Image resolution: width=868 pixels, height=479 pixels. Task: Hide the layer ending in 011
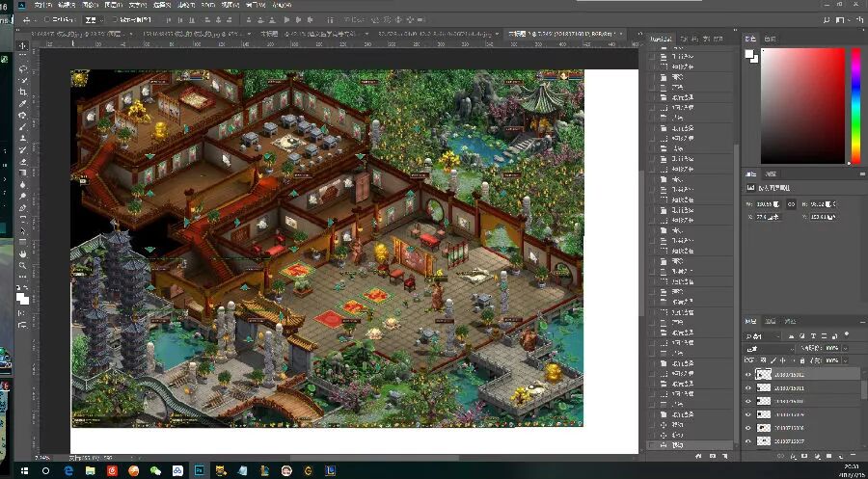click(x=747, y=387)
